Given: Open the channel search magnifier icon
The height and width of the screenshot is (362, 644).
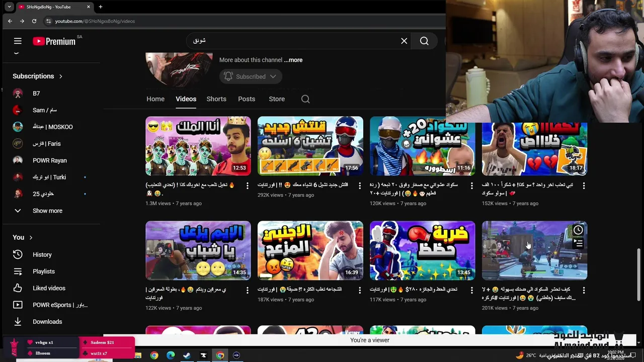Looking at the screenshot, I should point(305,99).
